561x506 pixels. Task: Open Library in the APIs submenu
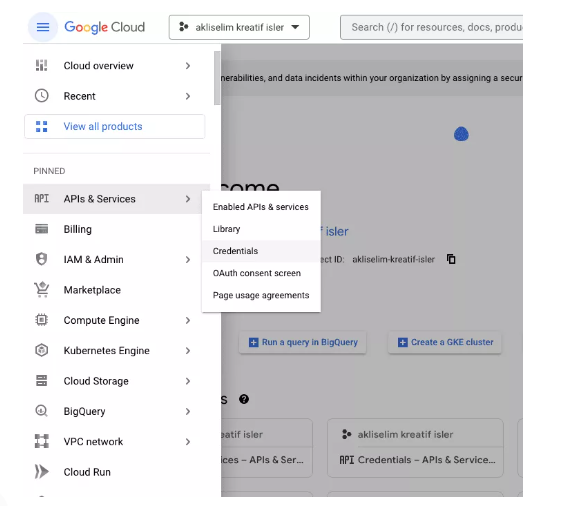tap(261, 229)
